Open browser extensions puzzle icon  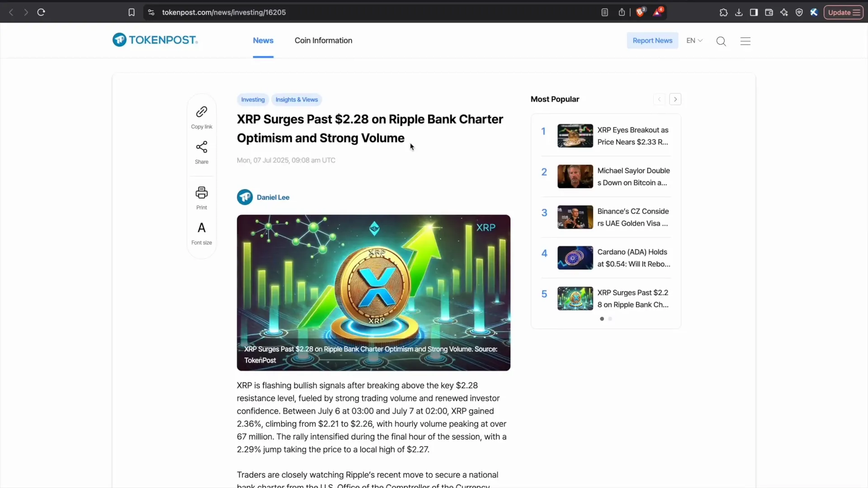pyautogui.click(x=724, y=12)
